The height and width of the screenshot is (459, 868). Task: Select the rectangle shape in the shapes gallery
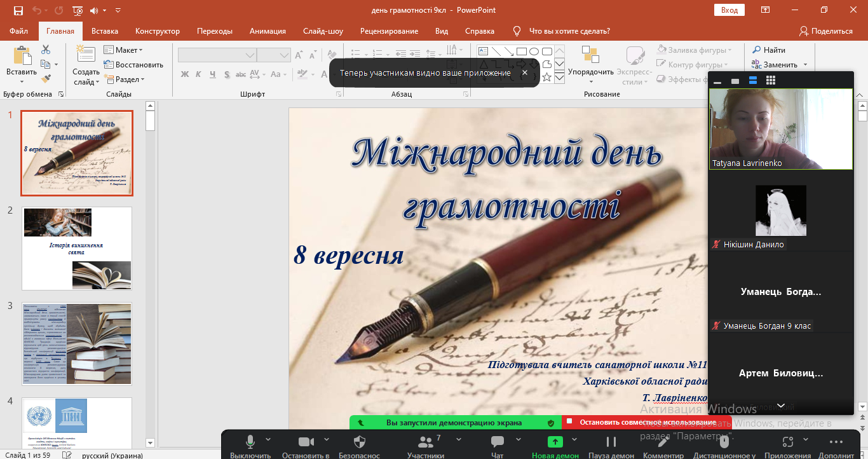tap(521, 51)
